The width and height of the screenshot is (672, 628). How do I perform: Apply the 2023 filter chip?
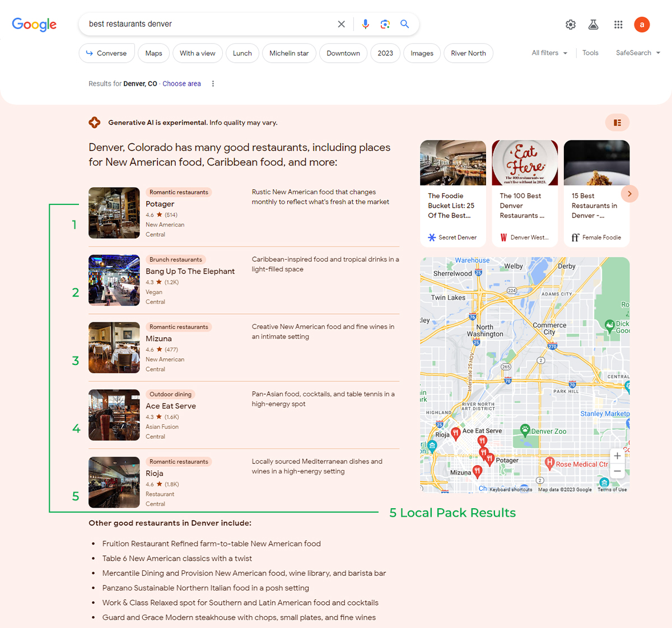click(385, 53)
